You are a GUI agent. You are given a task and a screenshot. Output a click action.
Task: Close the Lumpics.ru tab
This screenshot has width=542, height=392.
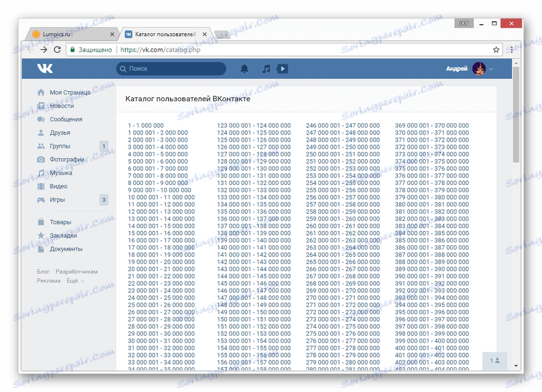[x=112, y=34]
